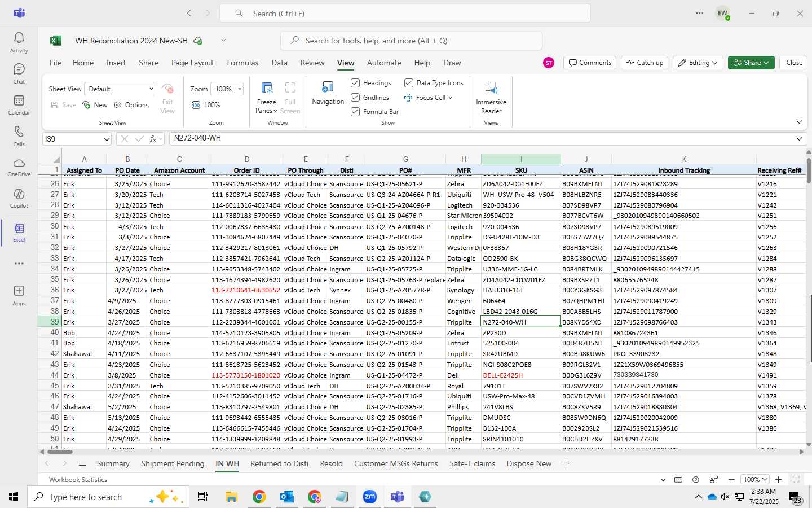
Task: Open Chat in the Teams sidebar
Action: pyautogui.click(x=19, y=73)
